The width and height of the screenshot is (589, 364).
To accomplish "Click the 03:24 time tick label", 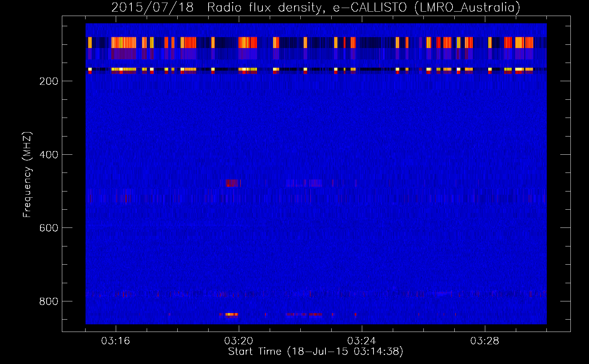I will 362,341.
